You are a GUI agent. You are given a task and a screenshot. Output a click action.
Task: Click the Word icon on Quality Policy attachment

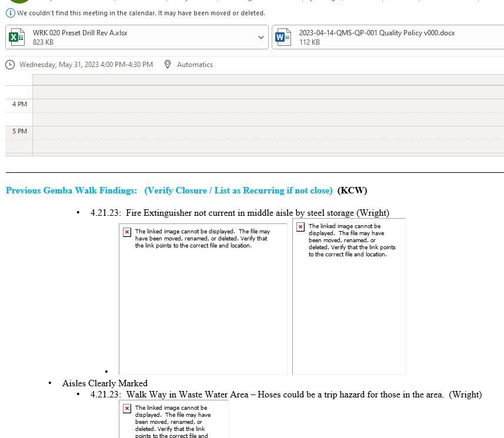[283, 36]
